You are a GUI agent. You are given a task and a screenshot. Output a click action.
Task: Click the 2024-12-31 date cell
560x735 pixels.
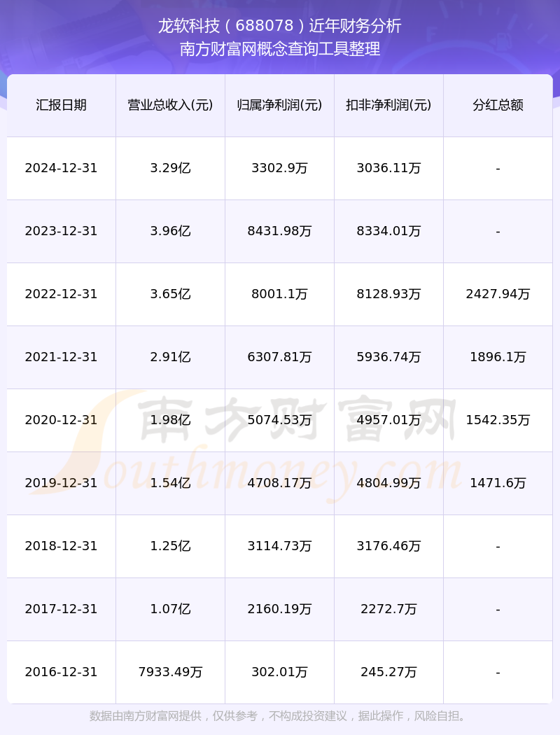pos(61,168)
